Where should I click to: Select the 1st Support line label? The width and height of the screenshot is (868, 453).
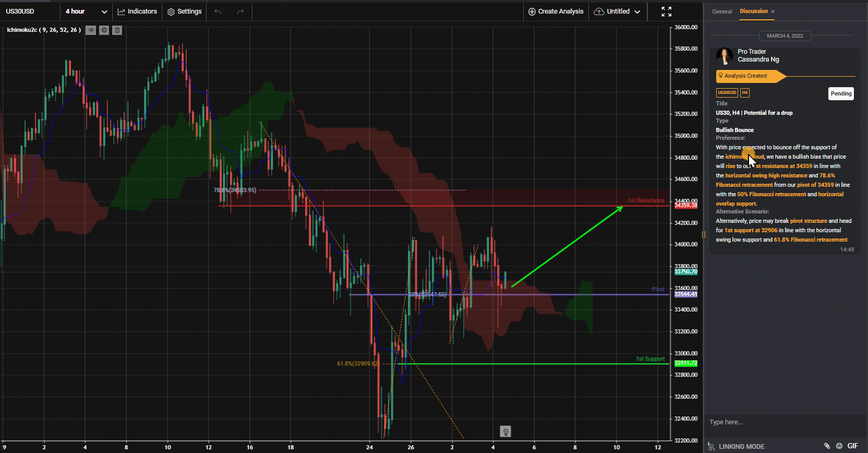point(650,359)
